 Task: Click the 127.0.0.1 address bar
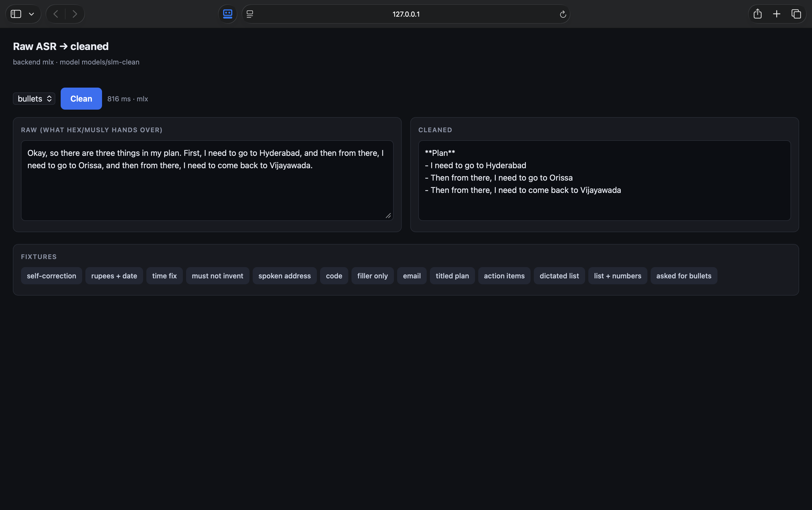pos(406,14)
